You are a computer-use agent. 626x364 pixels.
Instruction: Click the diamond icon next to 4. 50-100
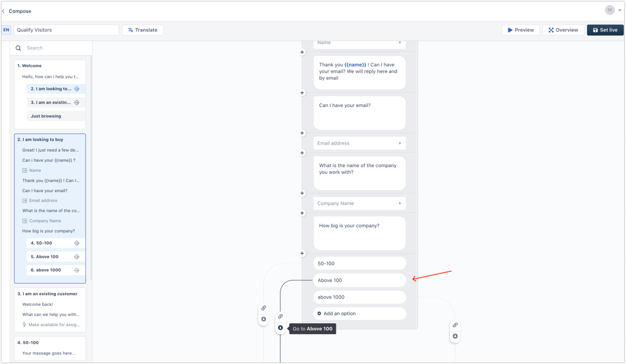pos(77,243)
